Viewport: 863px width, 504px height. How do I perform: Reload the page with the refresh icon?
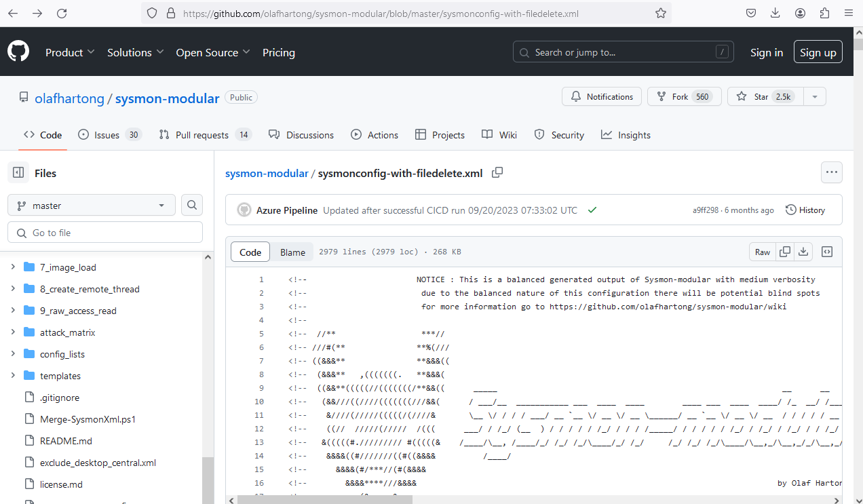(62, 13)
